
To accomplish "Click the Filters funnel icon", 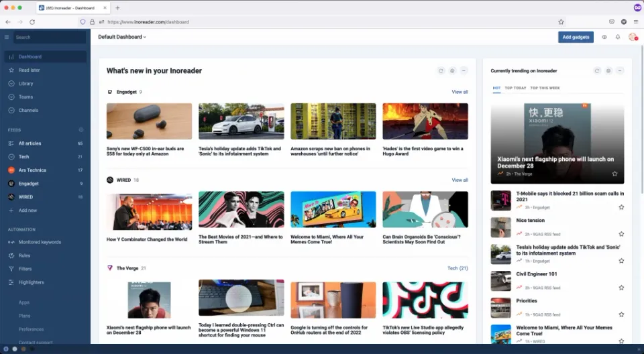I will 11,269.
